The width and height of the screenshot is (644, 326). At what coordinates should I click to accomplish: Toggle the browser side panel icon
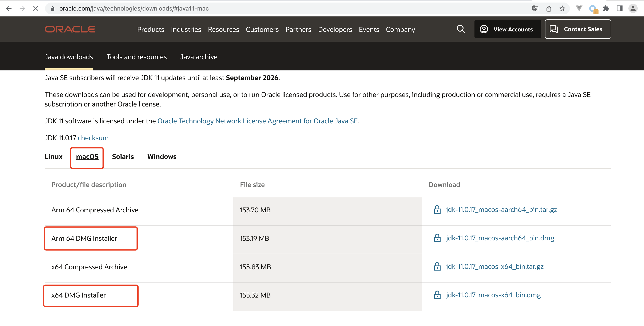coord(620,8)
